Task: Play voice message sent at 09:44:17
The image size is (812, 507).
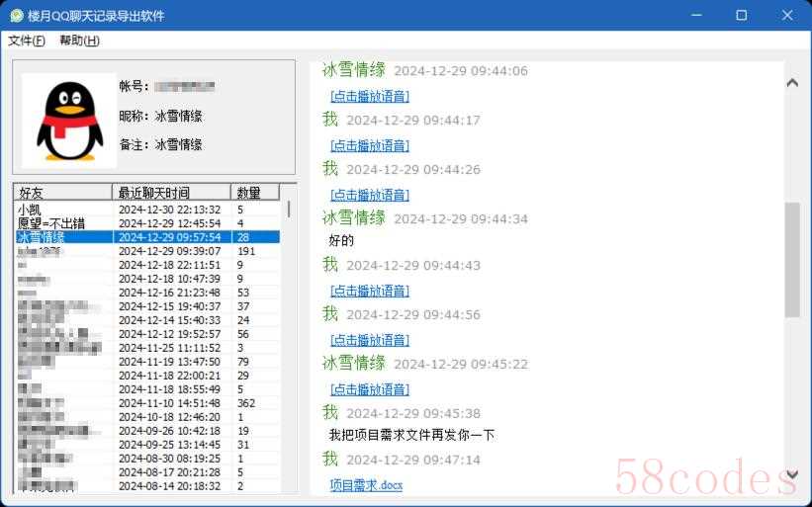Action: coord(370,146)
